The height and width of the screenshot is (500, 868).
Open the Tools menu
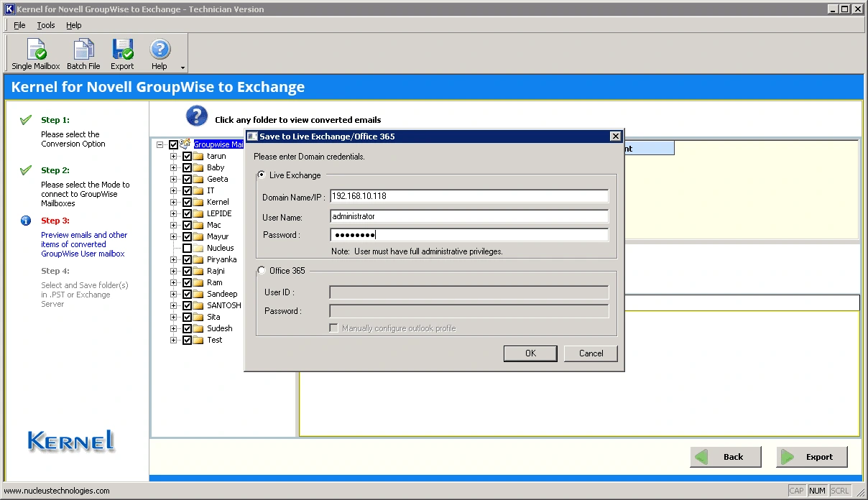pos(46,25)
